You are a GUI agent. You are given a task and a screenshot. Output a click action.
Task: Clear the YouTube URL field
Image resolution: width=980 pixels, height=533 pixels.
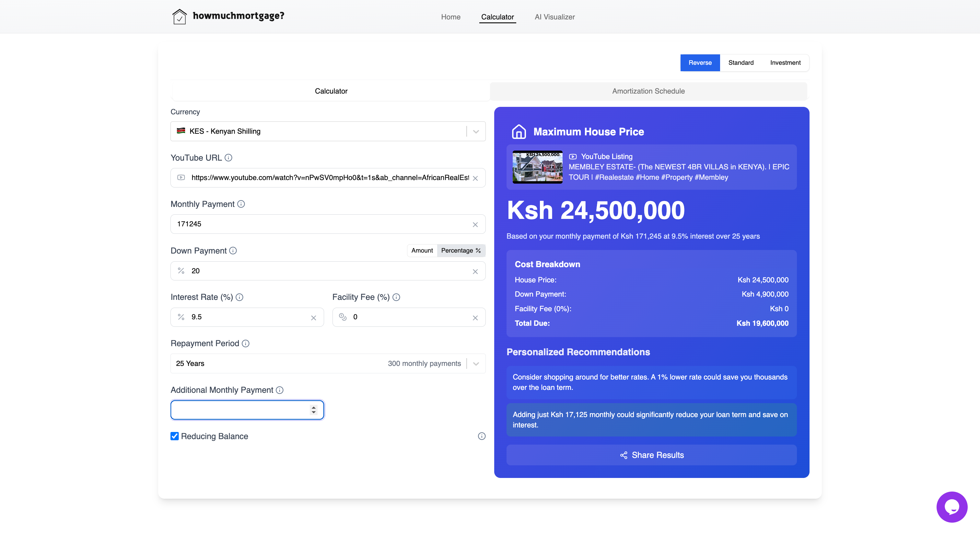pyautogui.click(x=475, y=178)
